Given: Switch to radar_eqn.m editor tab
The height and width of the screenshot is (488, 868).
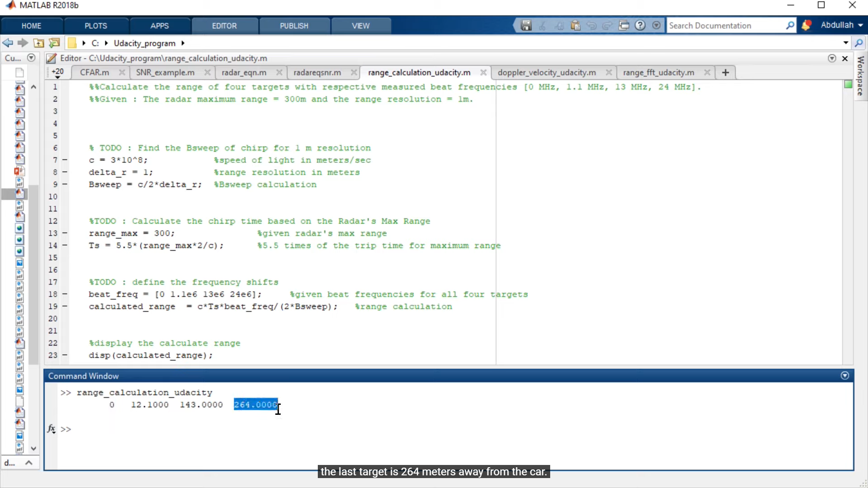Looking at the screenshot, I should (x=244, y=72).
